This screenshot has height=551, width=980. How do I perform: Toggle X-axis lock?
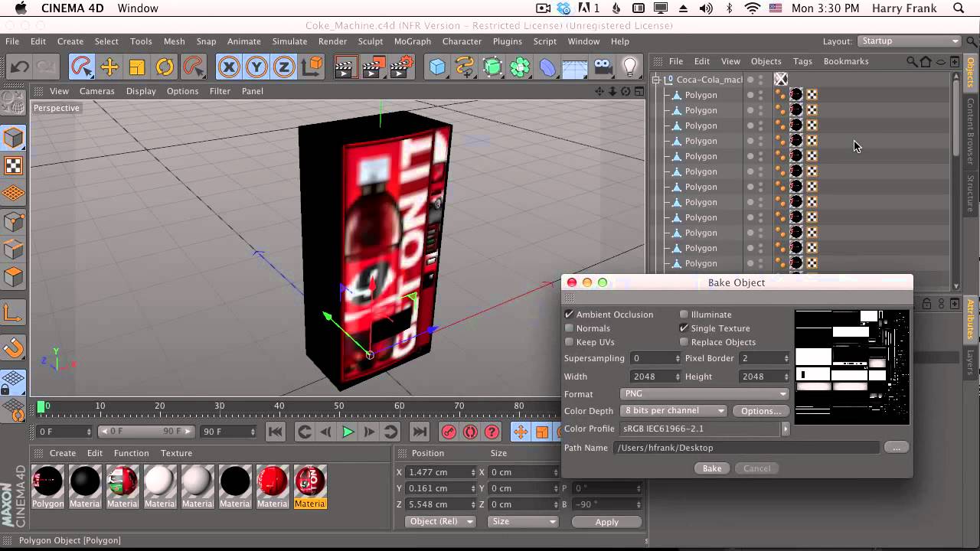click(x=229, y=67)
